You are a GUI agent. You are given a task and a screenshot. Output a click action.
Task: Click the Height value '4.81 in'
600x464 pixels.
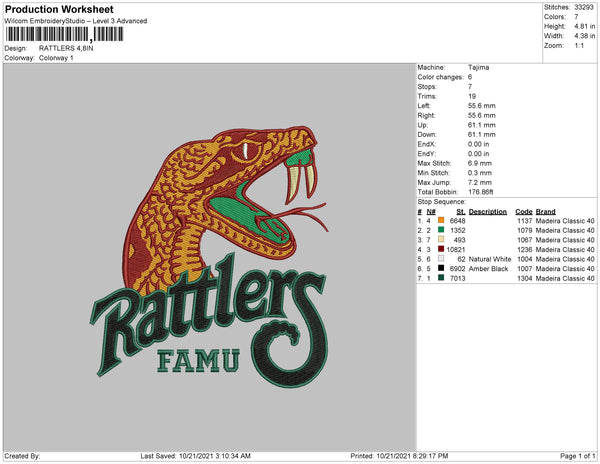[x=585, y=26]
